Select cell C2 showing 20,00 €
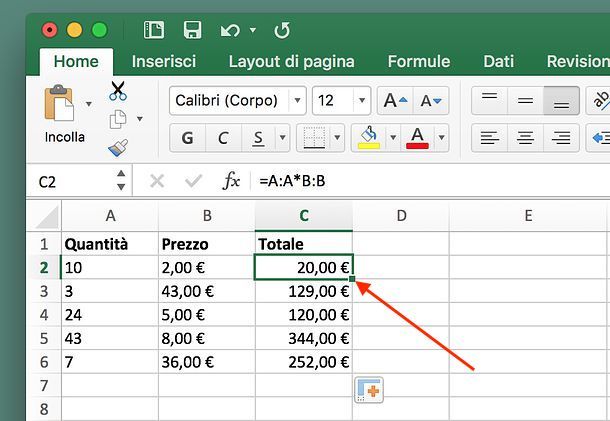The image size is (610, 421). 304,267
